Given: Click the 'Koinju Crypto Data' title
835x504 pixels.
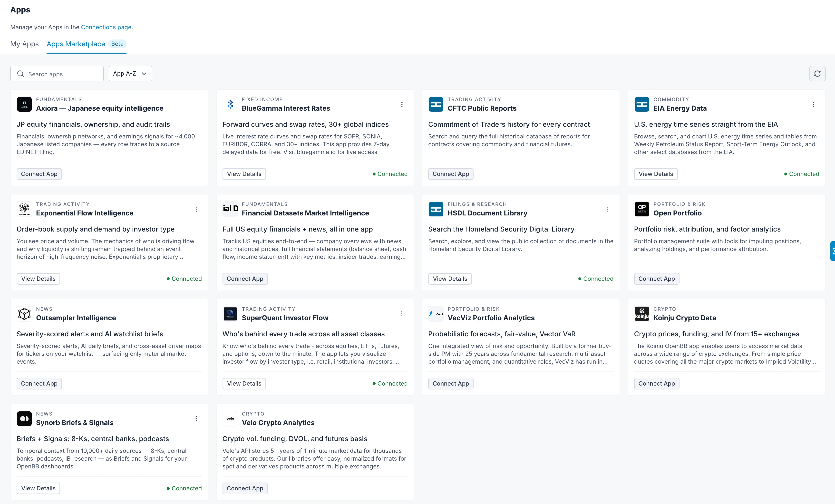Looking at the screenshot, I should (685, 318).
